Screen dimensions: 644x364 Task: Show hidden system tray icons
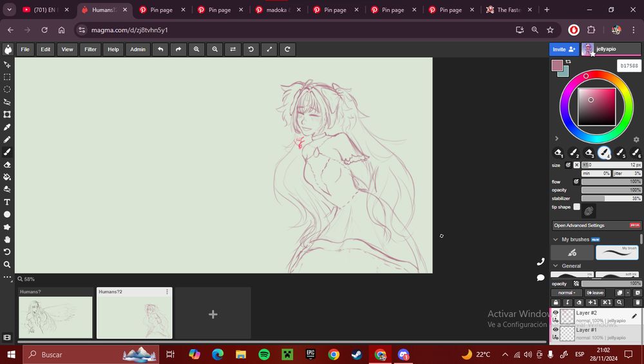505,354
